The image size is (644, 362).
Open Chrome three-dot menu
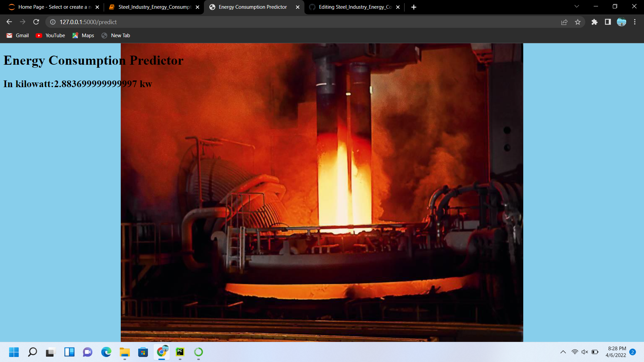pos(635,22)
